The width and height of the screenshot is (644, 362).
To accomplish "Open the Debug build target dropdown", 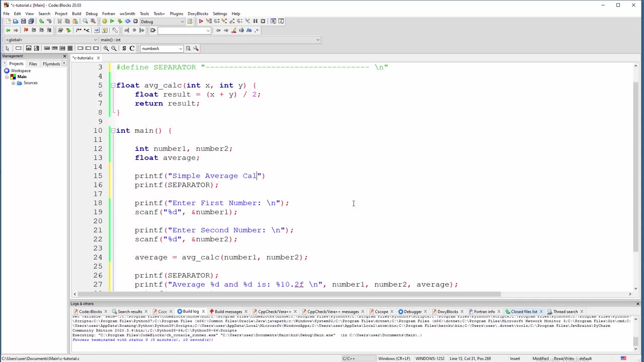I will pyautogui.click(x=163, y=21).
